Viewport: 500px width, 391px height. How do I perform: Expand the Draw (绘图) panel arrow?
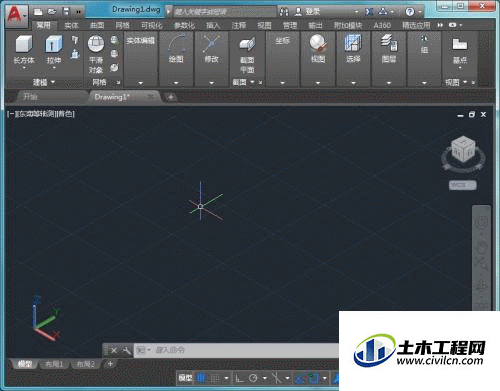coord(176,83)
